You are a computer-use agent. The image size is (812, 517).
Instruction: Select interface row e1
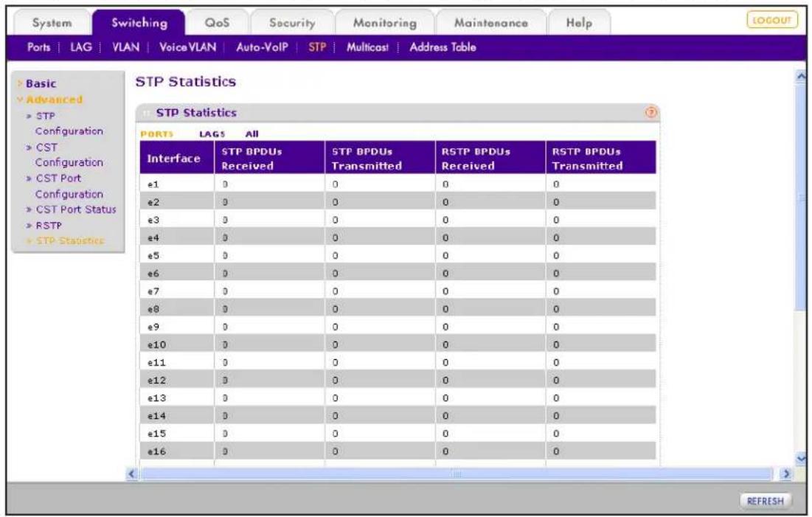point(398,184)
